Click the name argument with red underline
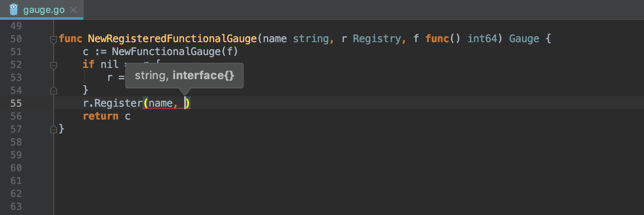Screen dimensions: 644x215 [160, 103]
